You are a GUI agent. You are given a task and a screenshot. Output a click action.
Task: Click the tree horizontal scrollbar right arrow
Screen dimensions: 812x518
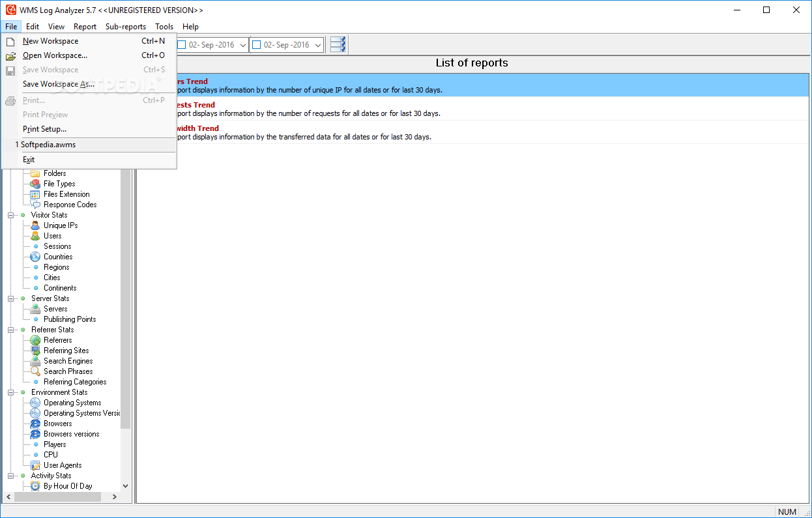click(x=115, y=497)
